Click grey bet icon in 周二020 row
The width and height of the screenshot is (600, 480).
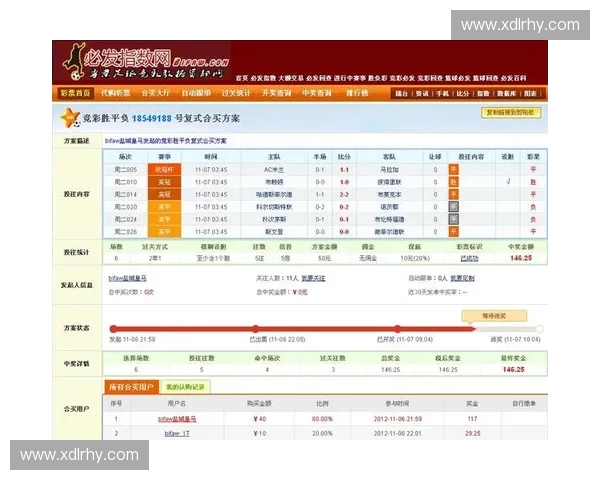(453, 206)
